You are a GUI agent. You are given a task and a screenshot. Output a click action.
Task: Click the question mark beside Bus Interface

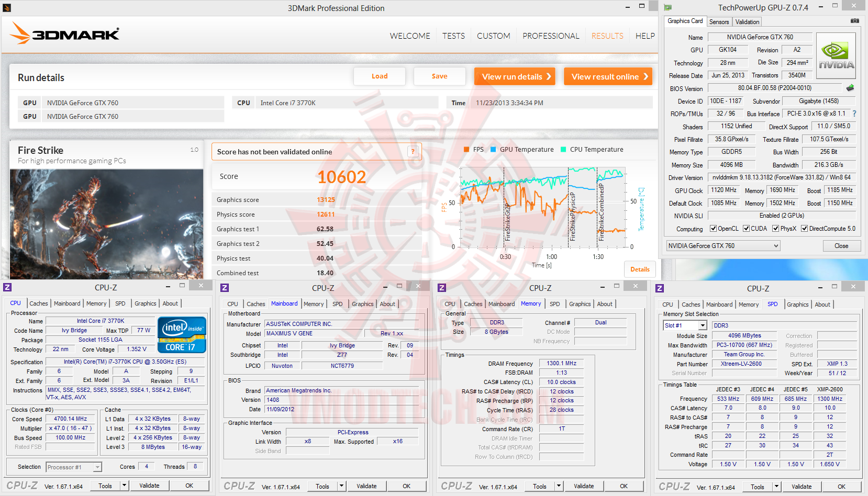(854, 114)
